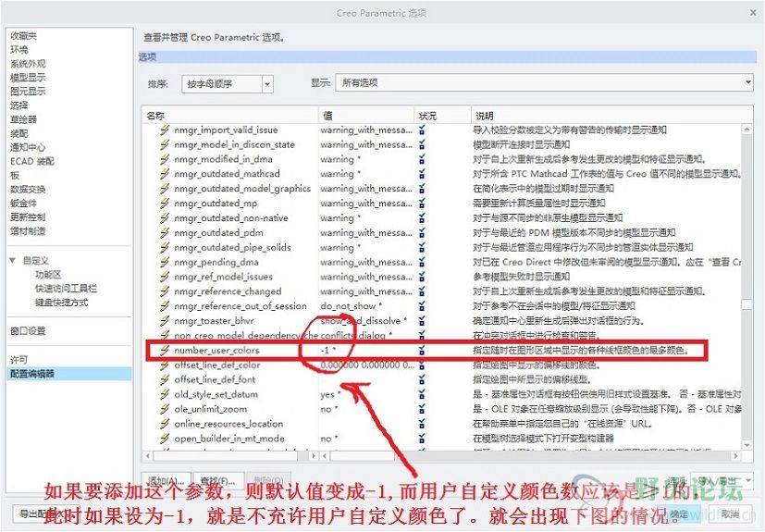Select 功能区 under 自定义
The height and width of the screenshot is (532, 765).
pyautogui.click(x=48, y=274)
